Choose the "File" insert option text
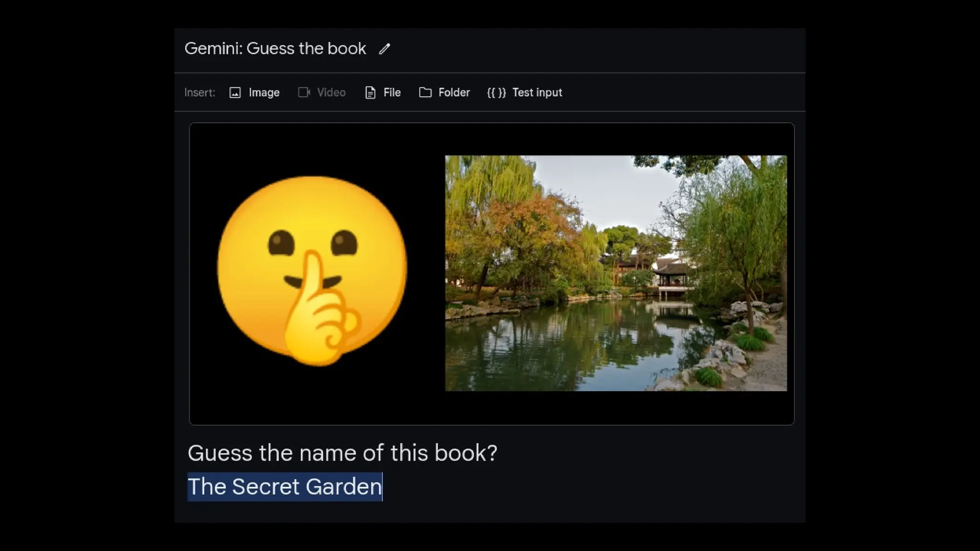This screenshot has width=980, height=551. pos(392,92)
